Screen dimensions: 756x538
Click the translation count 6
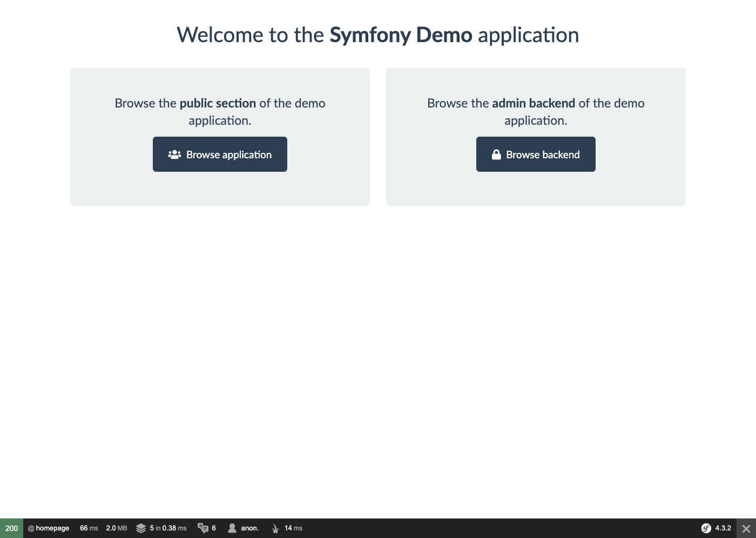214,528
